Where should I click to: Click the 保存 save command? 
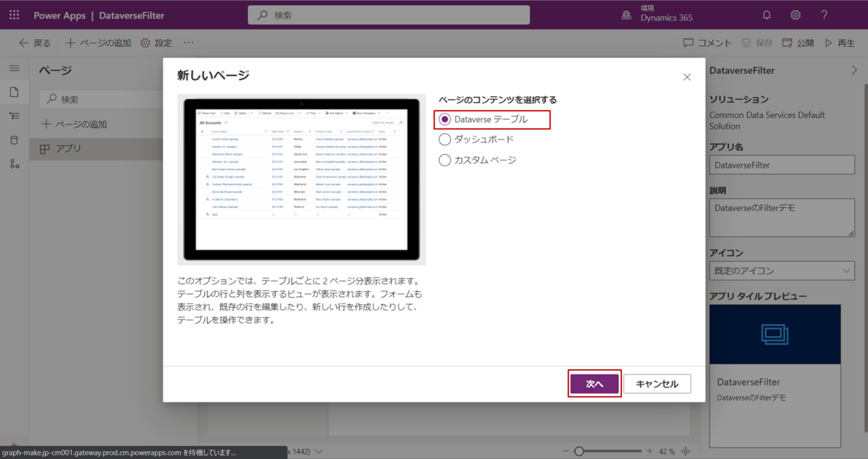click(757, 43)
